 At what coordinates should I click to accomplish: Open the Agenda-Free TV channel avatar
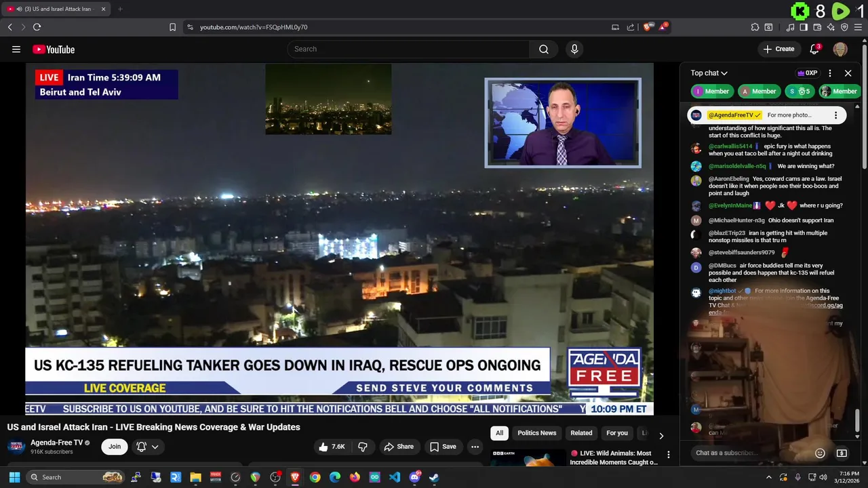pyautogui.click(x=17, y=447)
